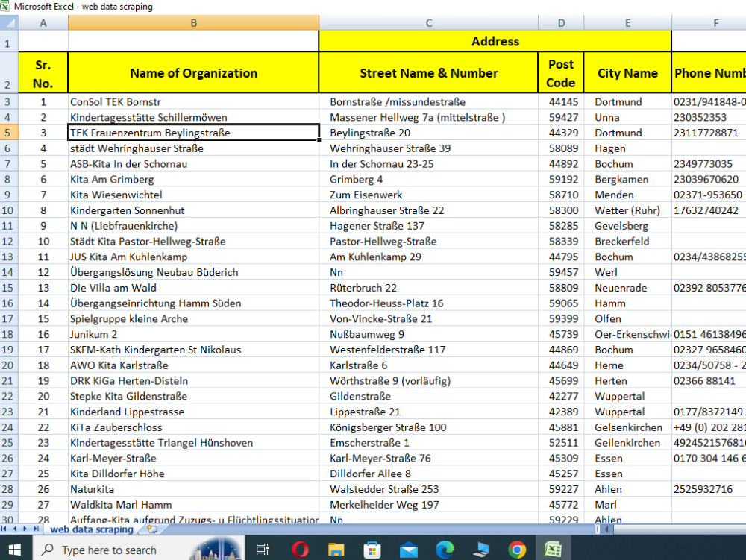Open File Explorer from the taskbar
This screenshot has height=560, width=746.
point(336,550)
